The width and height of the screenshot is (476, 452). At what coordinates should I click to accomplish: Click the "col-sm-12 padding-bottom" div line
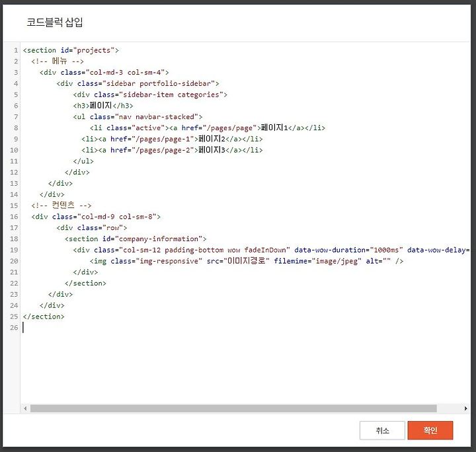[272, 250]
